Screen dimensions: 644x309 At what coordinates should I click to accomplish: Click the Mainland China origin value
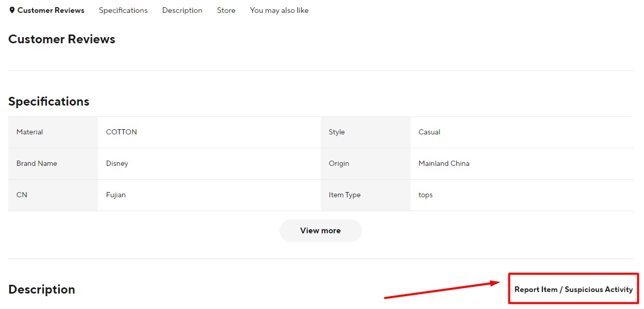pos(443,163)
